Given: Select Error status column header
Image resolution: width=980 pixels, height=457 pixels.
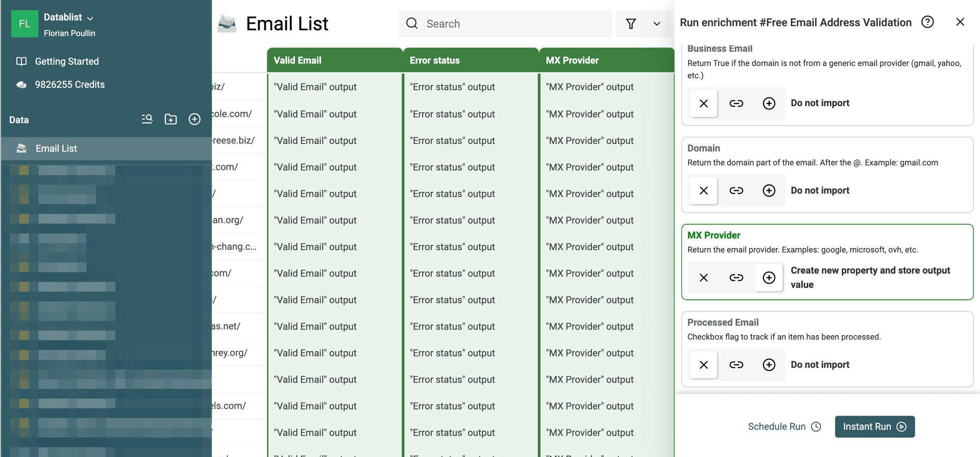Looking at the screenshot, I should point(471,60).
